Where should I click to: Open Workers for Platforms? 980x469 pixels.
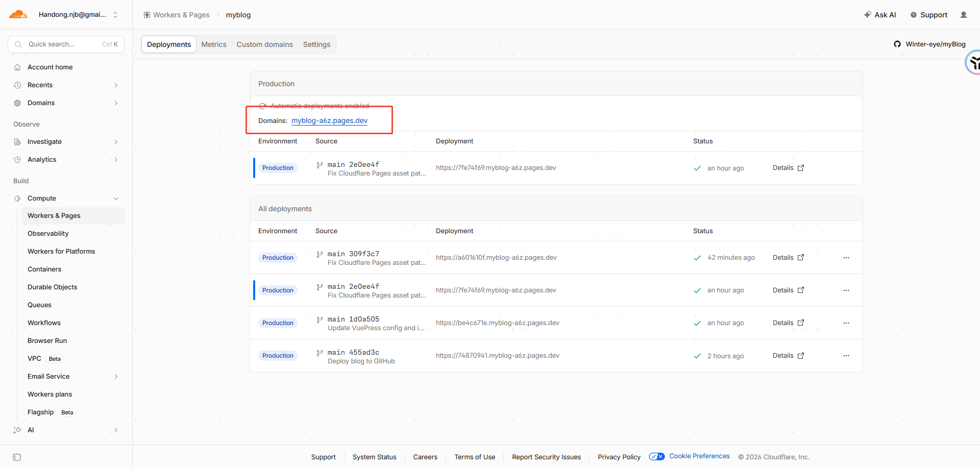[x=61, y=252]
